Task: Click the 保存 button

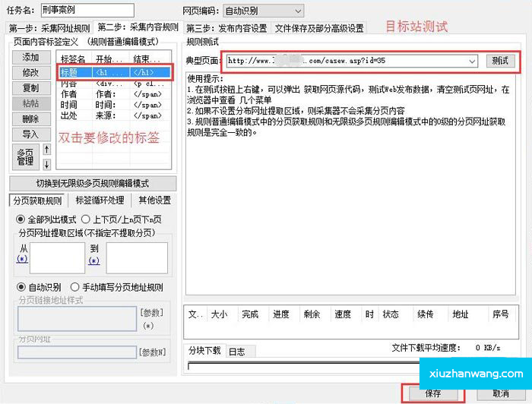Action: [x=433, y=393]
